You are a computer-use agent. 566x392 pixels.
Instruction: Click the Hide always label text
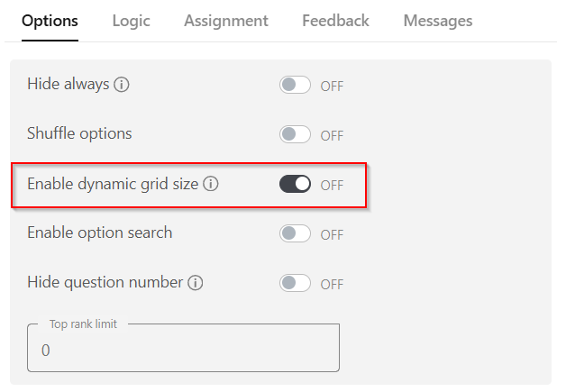click(68, 85)
